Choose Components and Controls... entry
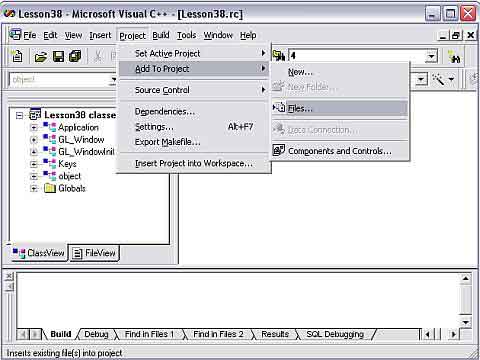This screenshot has height=360, width=480. pyautogui.click(x=340, y=151)
